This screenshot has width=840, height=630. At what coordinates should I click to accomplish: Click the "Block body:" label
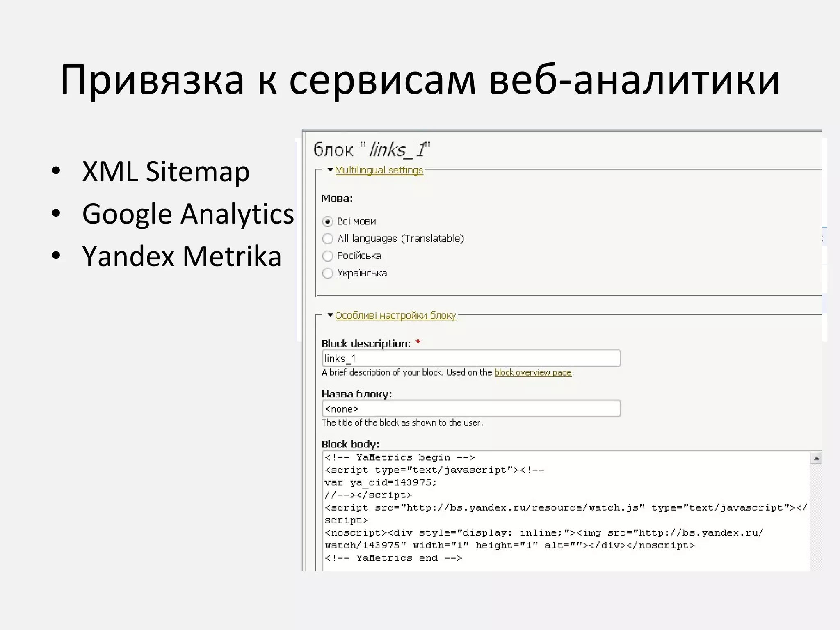pyautogui.click(x=351, y=444)
